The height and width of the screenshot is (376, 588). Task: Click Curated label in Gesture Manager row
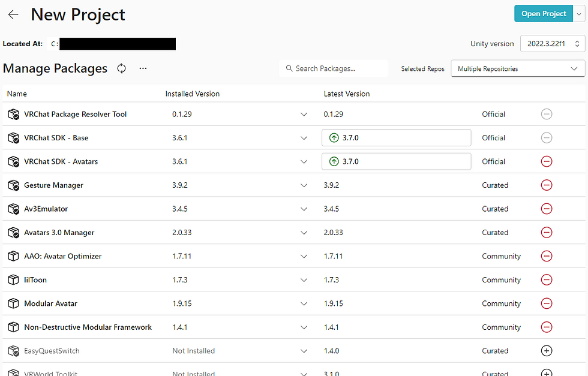point(495,185)
